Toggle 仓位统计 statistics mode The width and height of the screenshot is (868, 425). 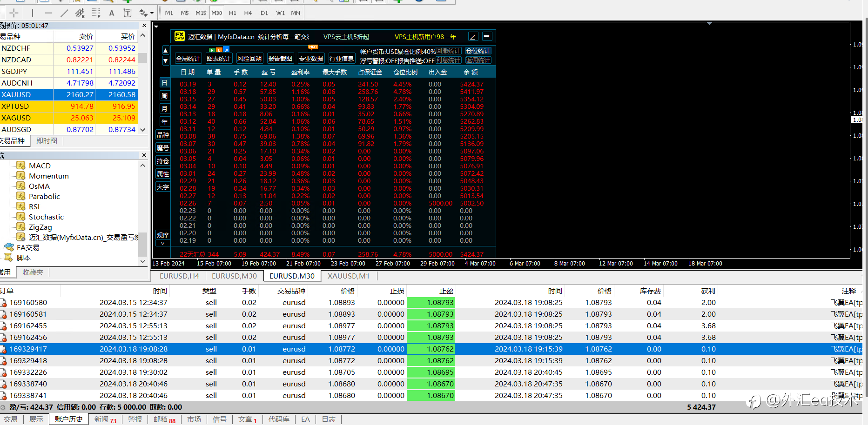coord(478,51)
